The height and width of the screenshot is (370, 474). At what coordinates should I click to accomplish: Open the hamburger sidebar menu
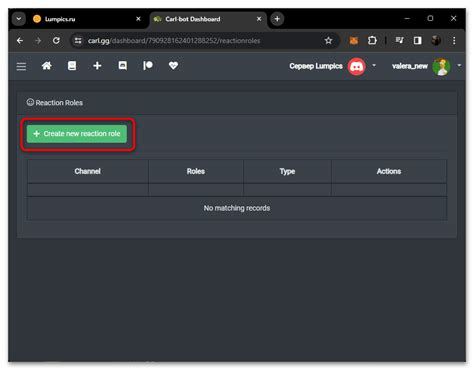(21, 66)
